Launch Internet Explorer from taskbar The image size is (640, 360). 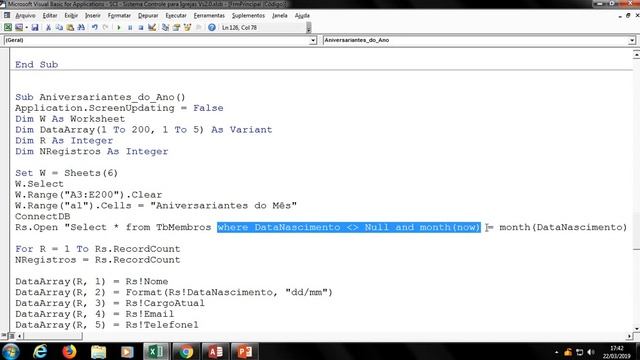[x=40, y=351]
